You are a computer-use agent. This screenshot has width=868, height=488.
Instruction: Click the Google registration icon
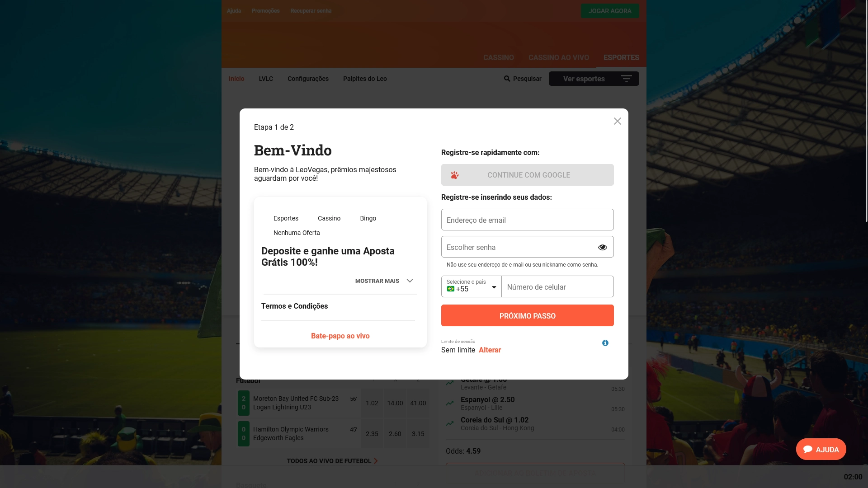455,175
